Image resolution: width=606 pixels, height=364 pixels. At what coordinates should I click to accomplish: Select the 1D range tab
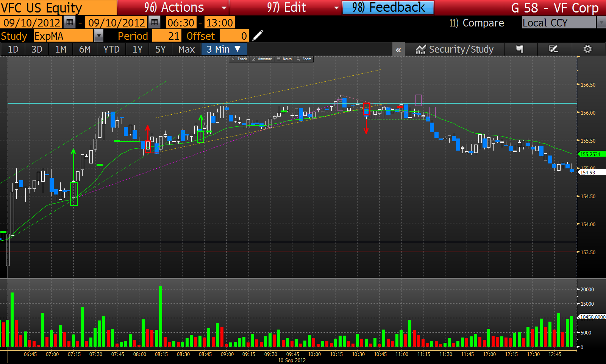click(x=13, y=49)
